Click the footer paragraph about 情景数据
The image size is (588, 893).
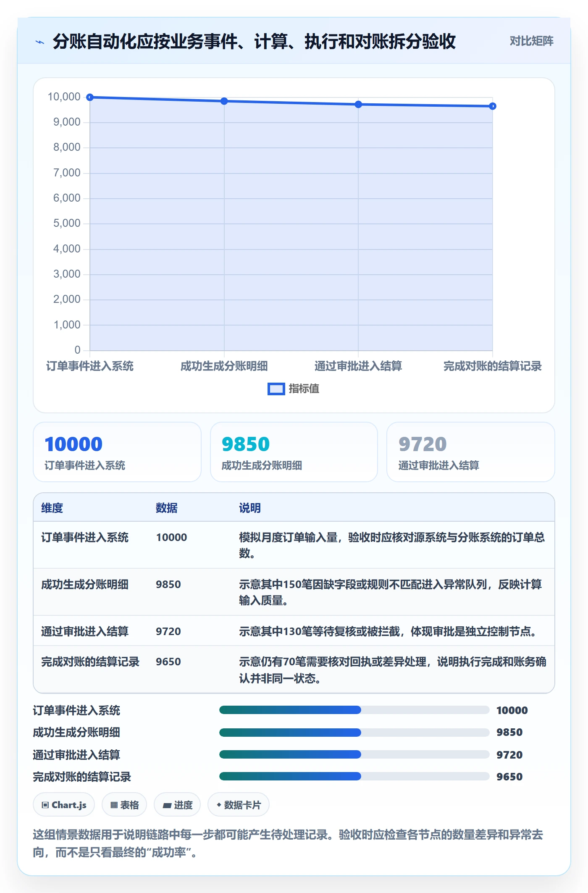click(288, 843)
